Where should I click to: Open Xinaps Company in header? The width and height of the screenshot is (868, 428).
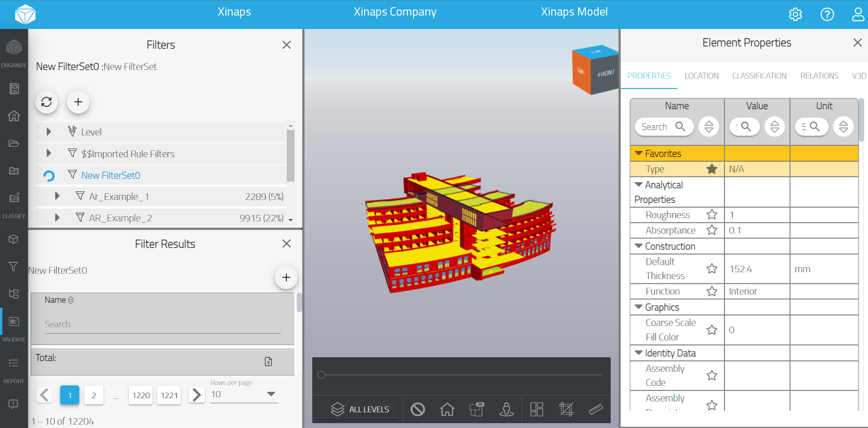point(395,12)
